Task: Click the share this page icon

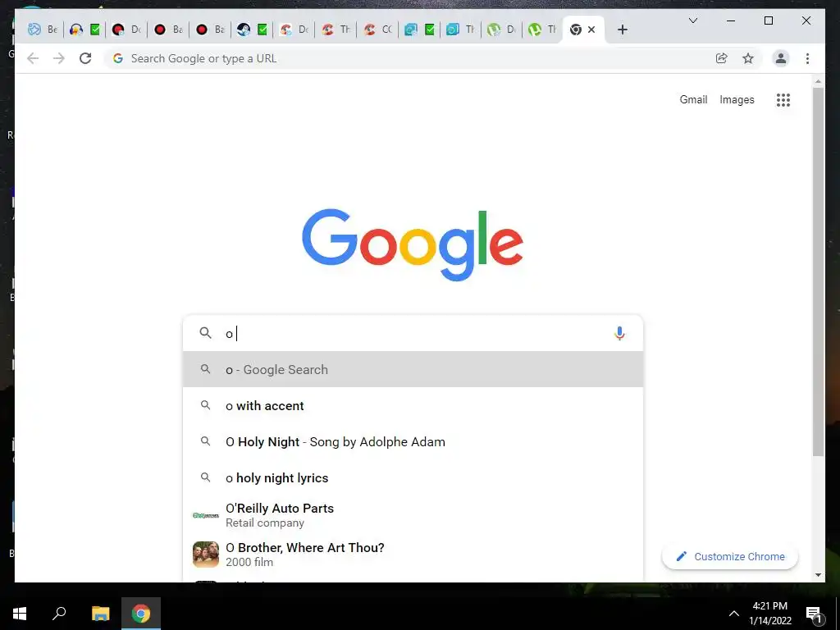Action: pos(722,58)
